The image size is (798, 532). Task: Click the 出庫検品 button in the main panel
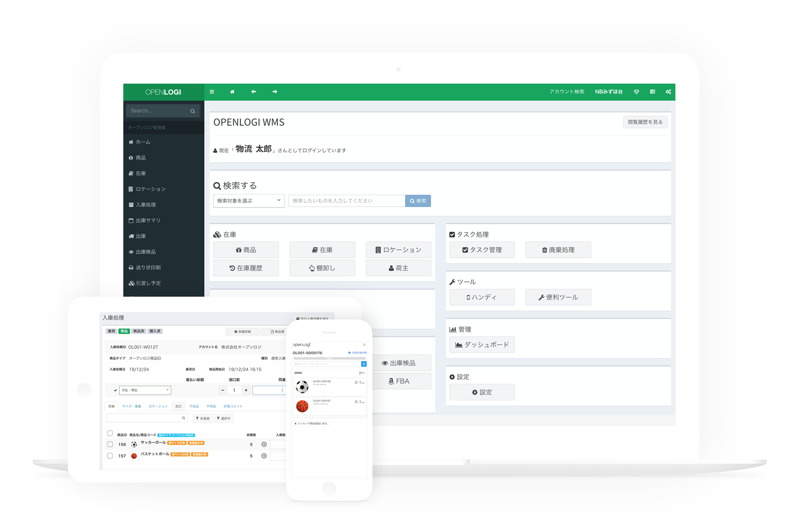(x=401, y=363)
